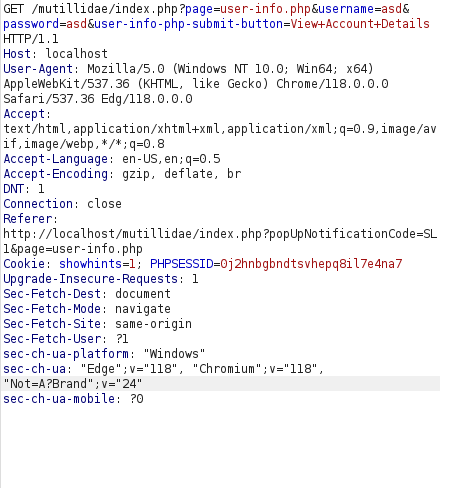This screenshot has width=452, height=488.
Task: Click the 'Sec-Fetch-Mode' header name
Action: (x=52, y=309)
